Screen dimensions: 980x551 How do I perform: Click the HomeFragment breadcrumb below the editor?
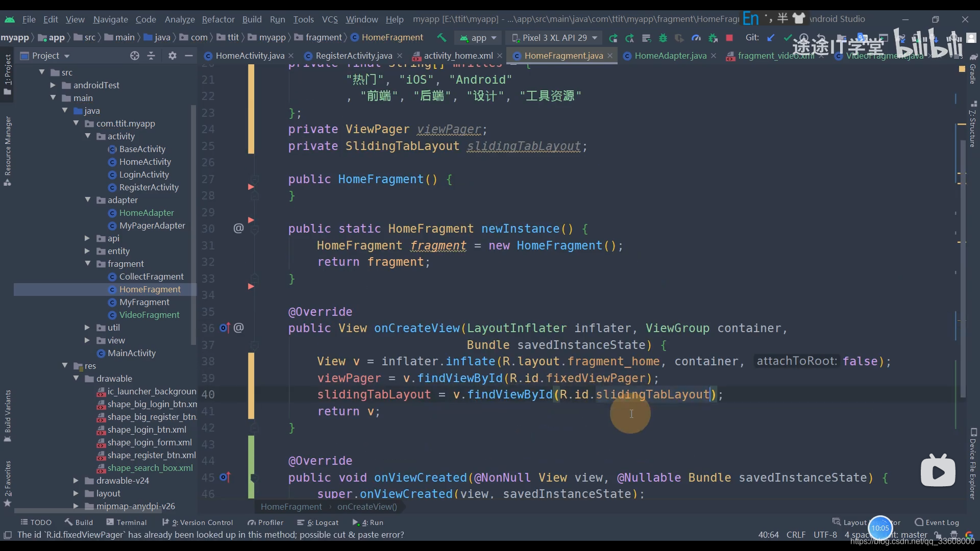291,507
